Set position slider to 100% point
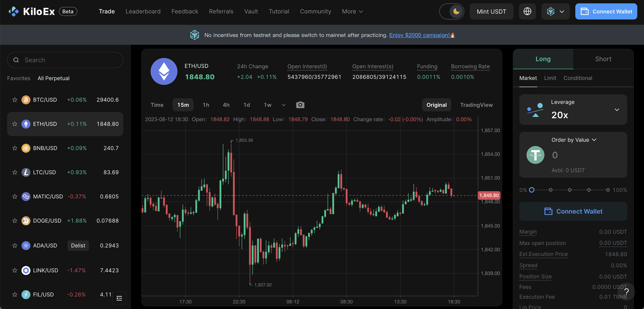This screenshot has width=644, height=309. click(608, 190)
